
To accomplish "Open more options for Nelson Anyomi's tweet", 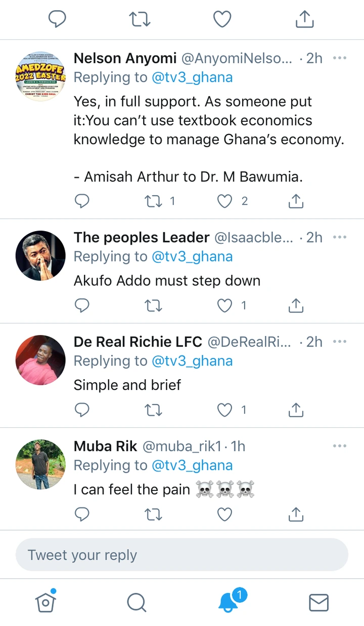I will tap(340, 58).
